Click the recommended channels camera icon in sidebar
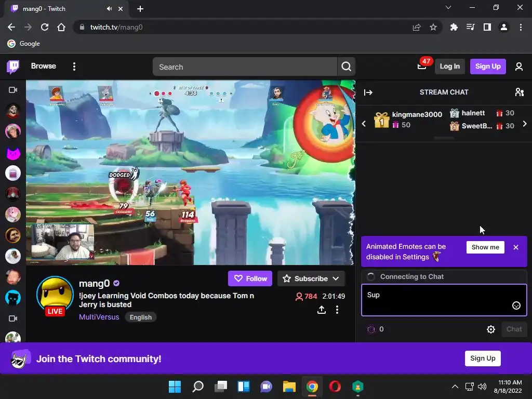Screen dimensions: 532x399 coord(13,318)
